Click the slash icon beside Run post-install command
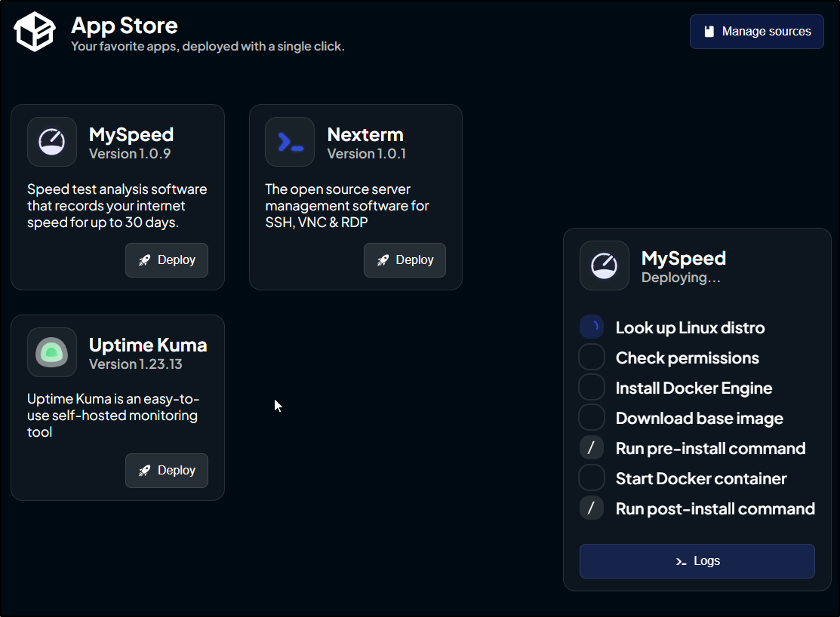This screenshot has width=840, height=617. [592, 508]
